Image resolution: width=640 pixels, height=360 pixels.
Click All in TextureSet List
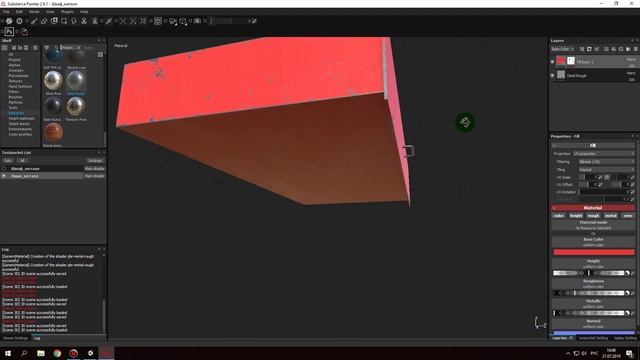pyautogui.click(x=22, y=161)
